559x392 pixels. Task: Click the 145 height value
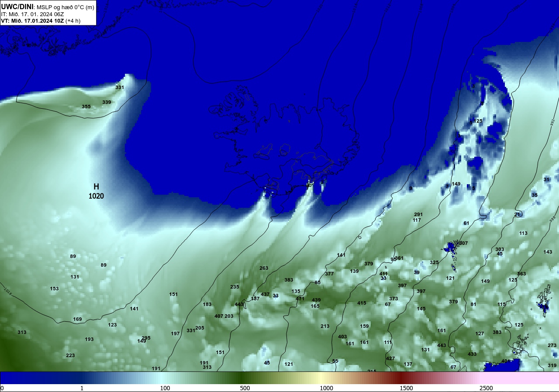tap(421, 309)
